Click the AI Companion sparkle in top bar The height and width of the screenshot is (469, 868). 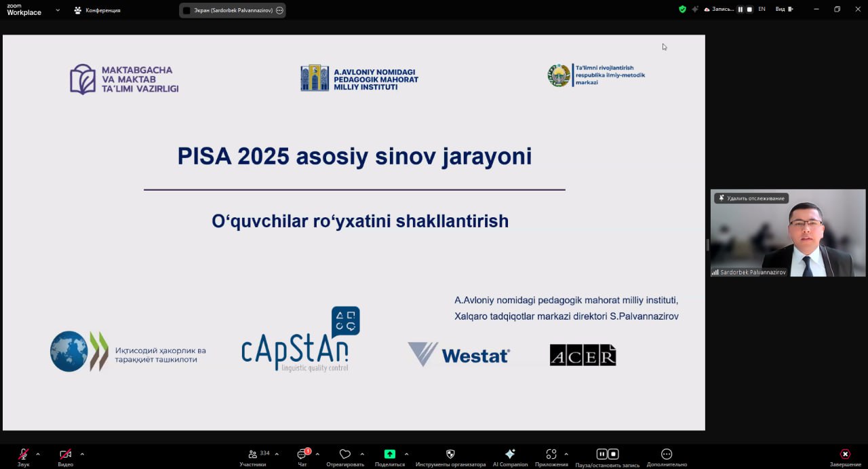(695, 10)
